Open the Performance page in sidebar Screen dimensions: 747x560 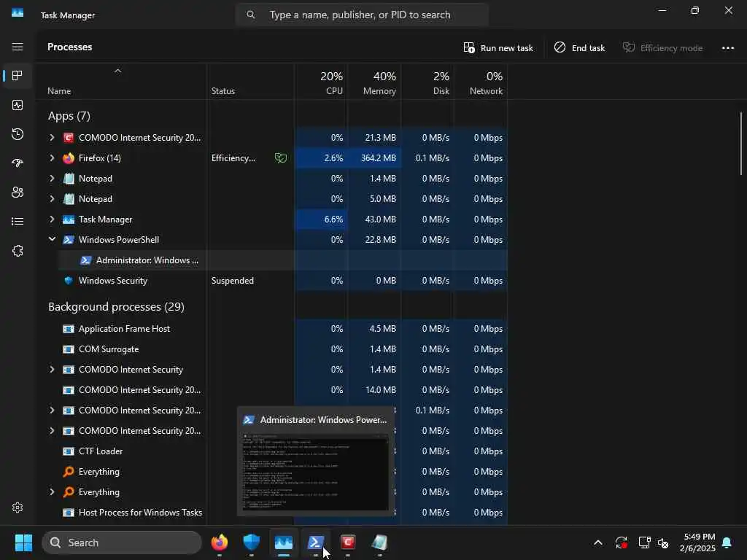pos(18,105)
